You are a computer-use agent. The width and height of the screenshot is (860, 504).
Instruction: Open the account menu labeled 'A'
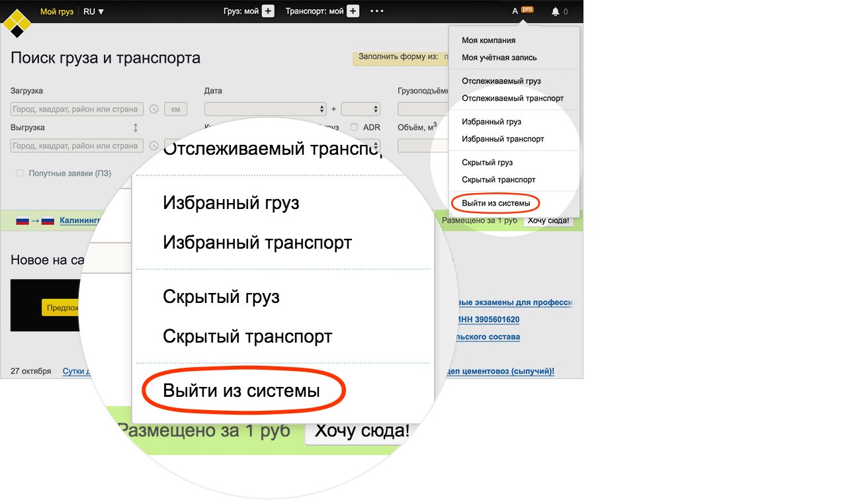[515, 11]
